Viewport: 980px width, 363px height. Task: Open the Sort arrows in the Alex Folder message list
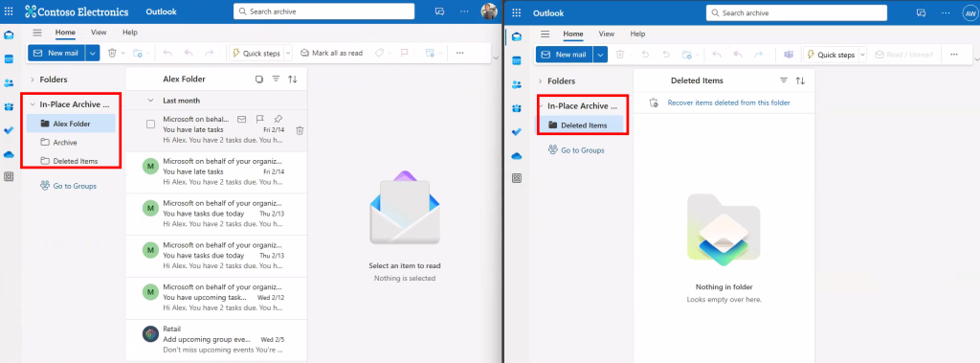[293, 79]
